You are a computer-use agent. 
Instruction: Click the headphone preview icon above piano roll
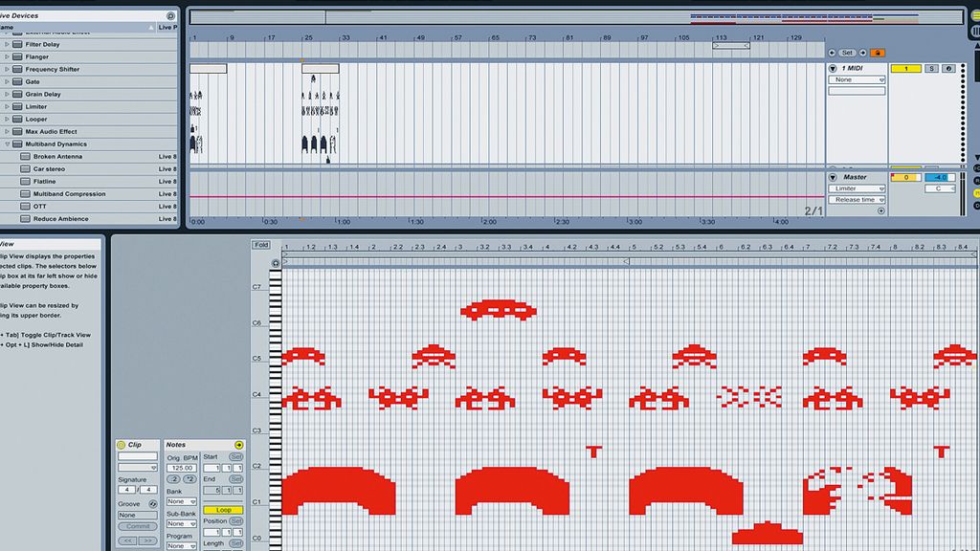coord(276,263)
